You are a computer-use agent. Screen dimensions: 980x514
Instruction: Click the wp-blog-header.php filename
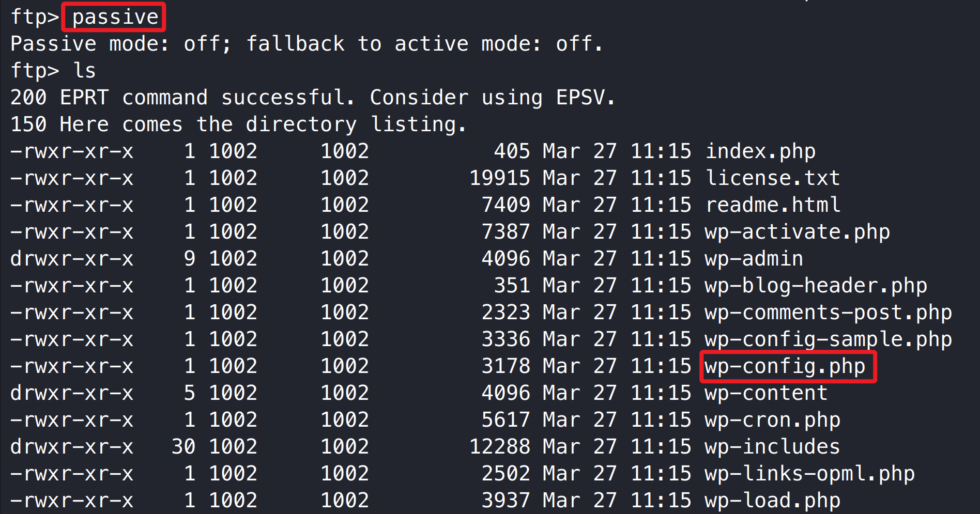click(x=816, y=286)
